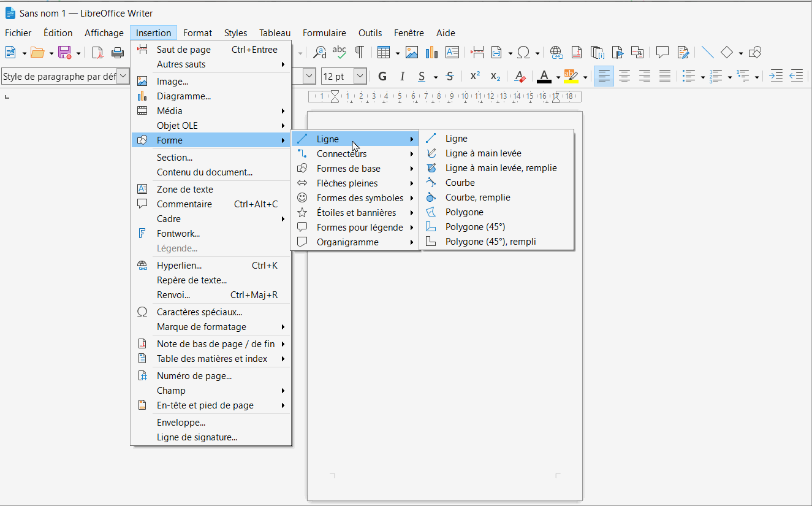Viewport: 812px width, 506px height.
Task: Click the Export as PDF icon
Action: [97, 53]
